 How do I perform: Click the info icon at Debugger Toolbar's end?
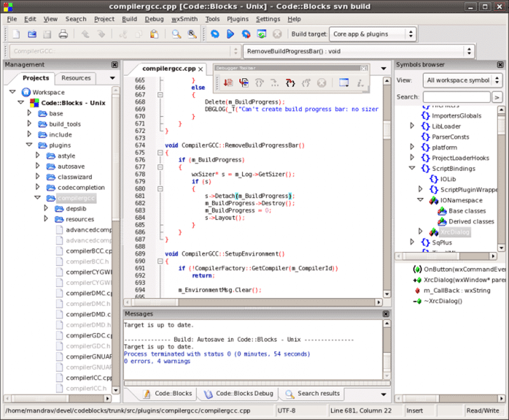361,83
